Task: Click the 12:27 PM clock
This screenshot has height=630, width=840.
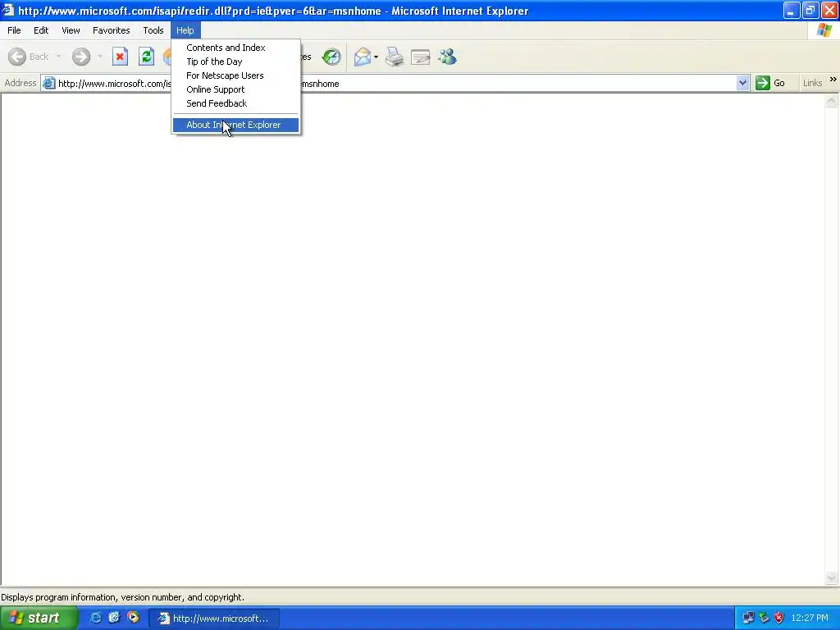Action: [x=810, y=619]
